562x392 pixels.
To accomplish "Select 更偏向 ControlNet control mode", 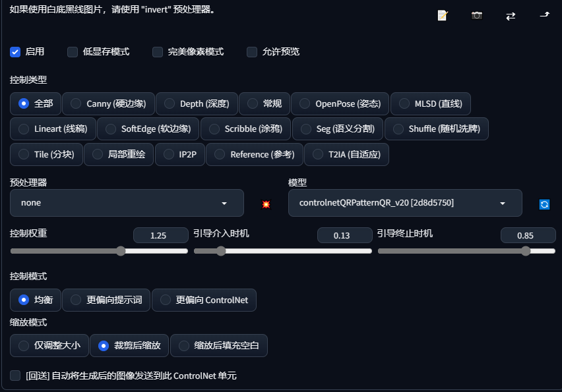I will point(204,300).
